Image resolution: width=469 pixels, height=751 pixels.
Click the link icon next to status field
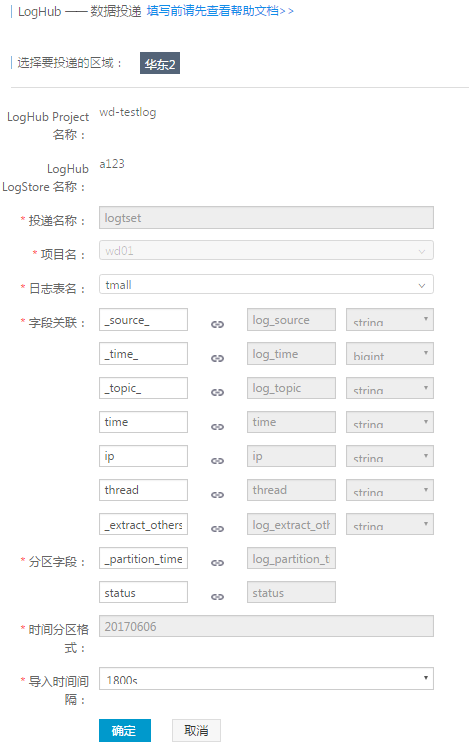(217, 597)
